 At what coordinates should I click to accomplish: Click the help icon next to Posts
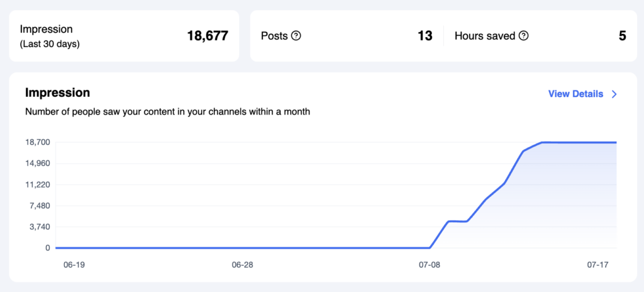coord(296,36)
